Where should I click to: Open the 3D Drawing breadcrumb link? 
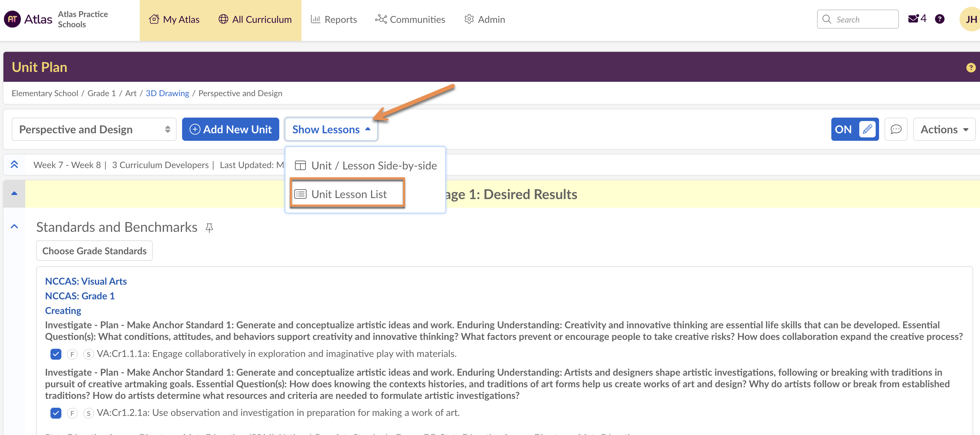167,93
